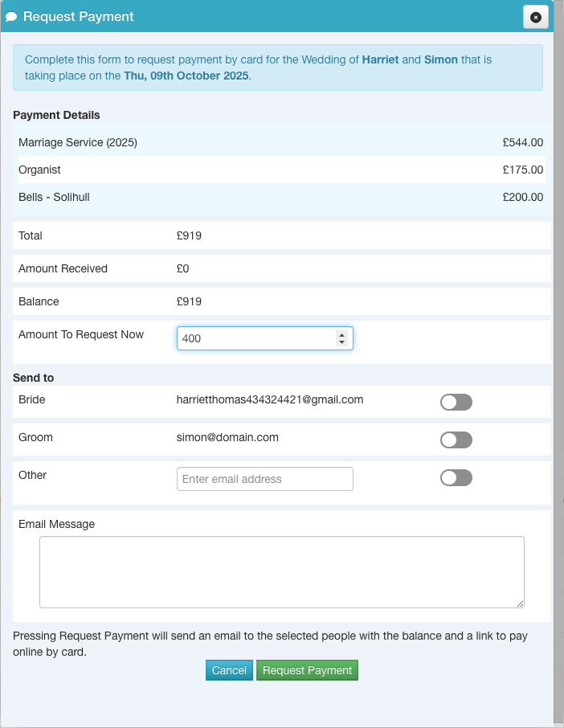Click the groom's email simon@domain.com

pyautogui.click(x=227, y=437)
